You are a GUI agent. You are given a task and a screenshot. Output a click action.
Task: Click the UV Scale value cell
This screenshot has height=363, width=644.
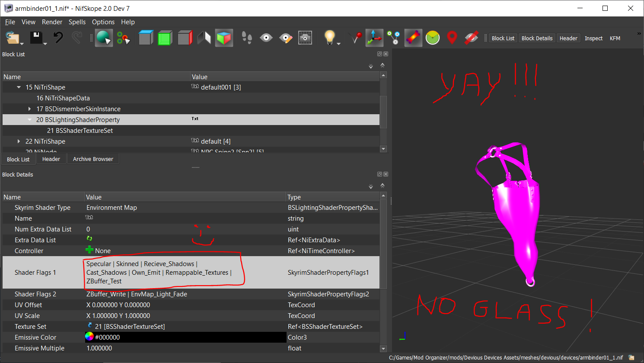(x=185, y=316)
